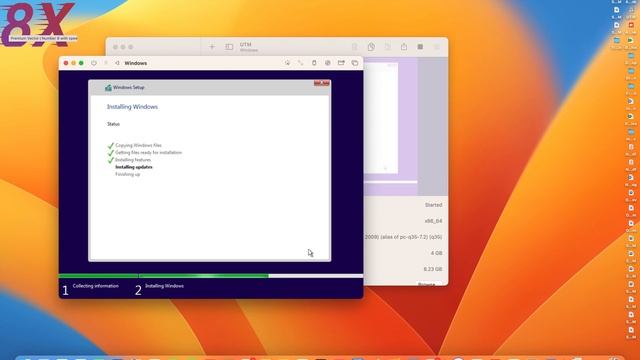Click the "4 GB" memory value in UTM

(x=436, y=253)
